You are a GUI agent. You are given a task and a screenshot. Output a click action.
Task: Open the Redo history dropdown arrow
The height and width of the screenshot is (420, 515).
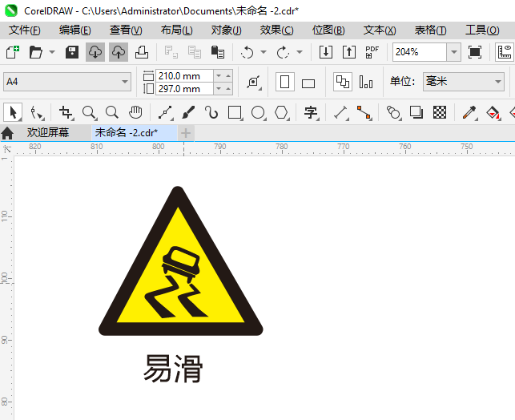pyautogui.click(x=300, y=52)
